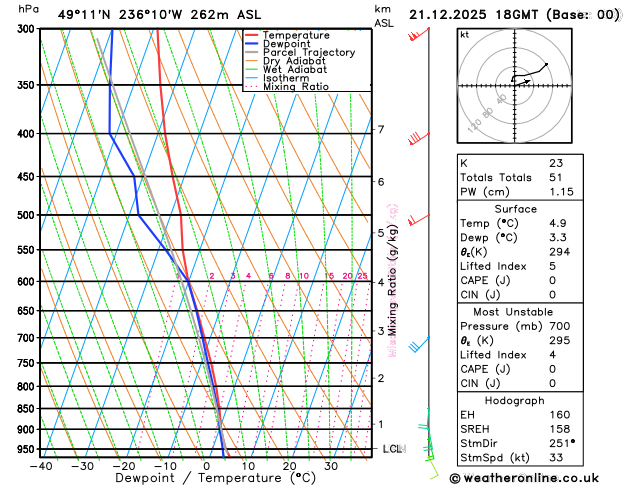Click the LCL marker label
This screenshot has width=629, height=486.
(x=394, y=449)
